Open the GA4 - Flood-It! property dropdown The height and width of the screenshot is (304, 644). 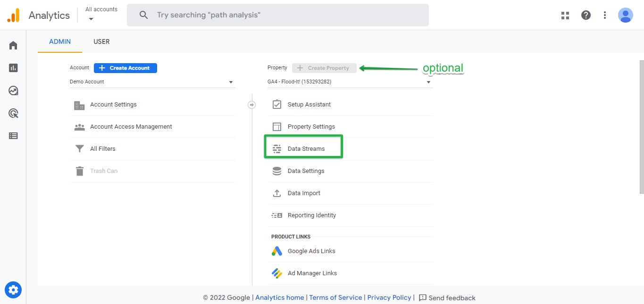click(x=350, y=82)
